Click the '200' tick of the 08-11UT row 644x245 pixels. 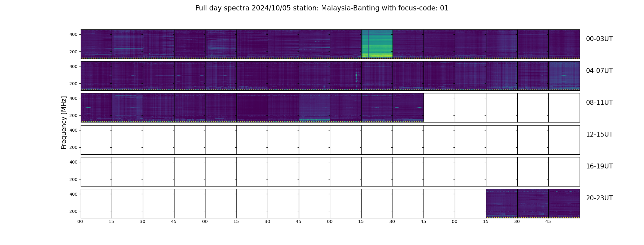click(73, 115)
